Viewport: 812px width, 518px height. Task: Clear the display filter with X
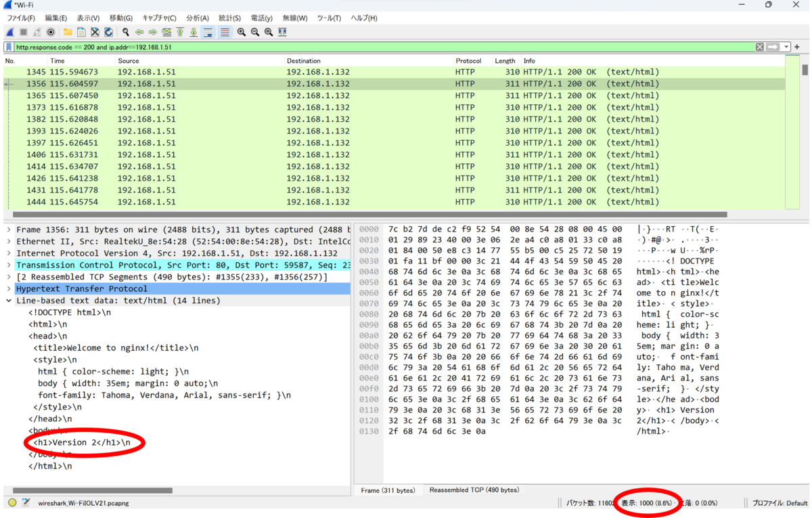(x=760, y=47)
